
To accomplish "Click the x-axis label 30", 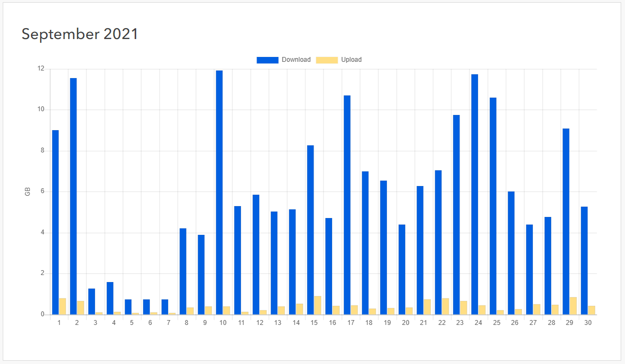I will [588, 323].
